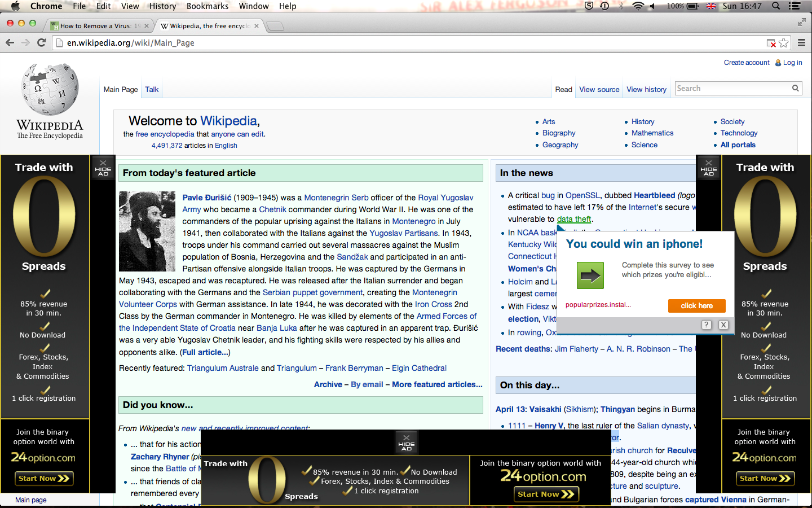This screenshot has width=812, height=508.
Task: Click the Main page sidebar link
Action: tap(31, 500)
